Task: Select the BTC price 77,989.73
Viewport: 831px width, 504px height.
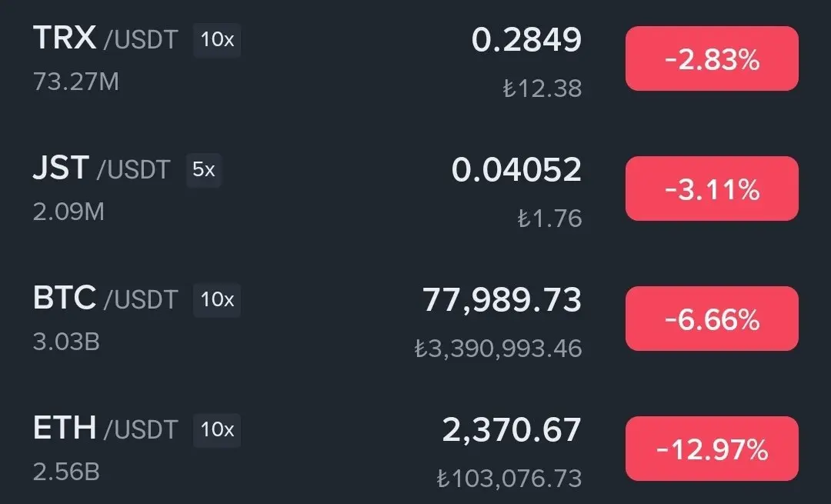Action: pos(502,300)
